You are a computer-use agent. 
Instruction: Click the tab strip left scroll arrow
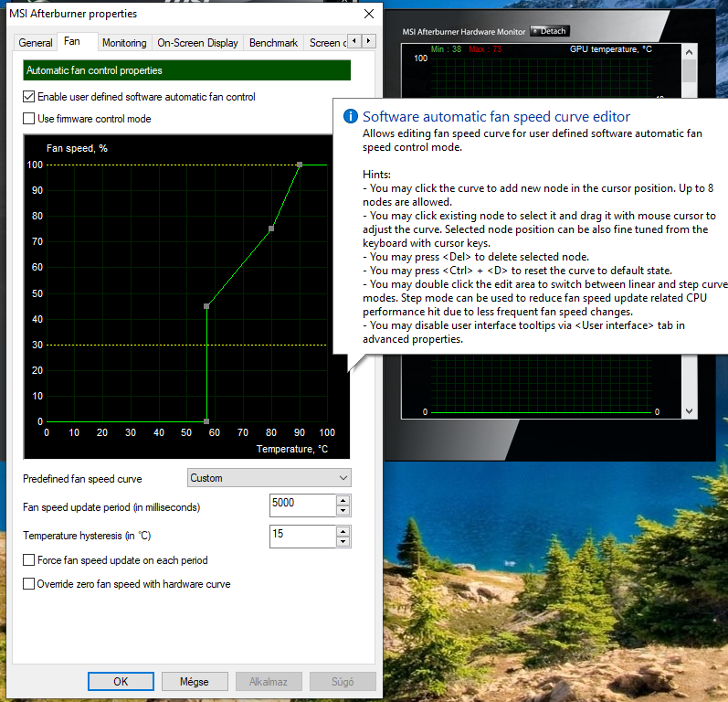pos(354,41)
